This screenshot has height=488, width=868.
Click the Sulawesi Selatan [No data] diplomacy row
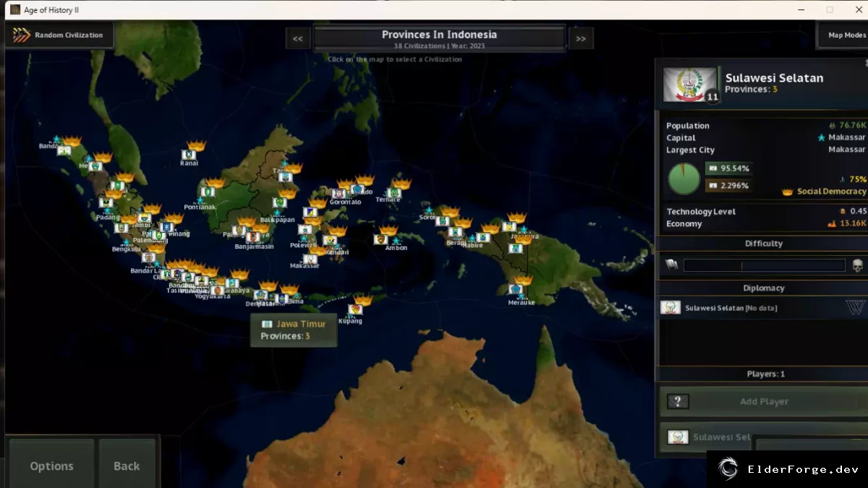point(762,308)
